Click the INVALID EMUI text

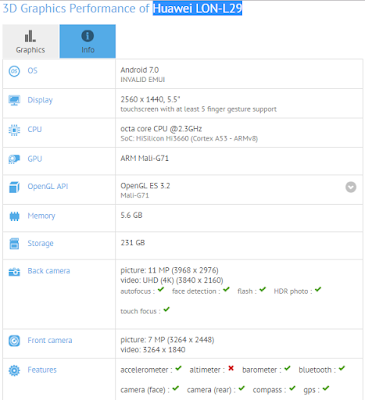143,80
